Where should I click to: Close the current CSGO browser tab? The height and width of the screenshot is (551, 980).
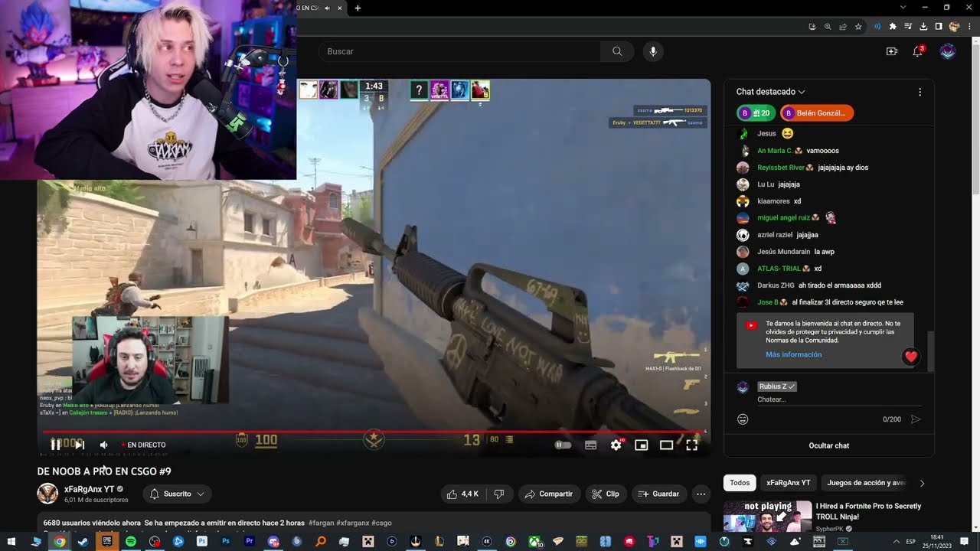tap(340, 8)
